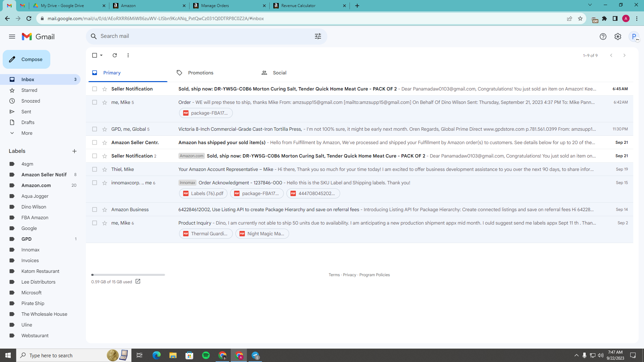The image size is (644, 362).
Task: Bookmark this page with star icon
Action: (x=580, y=18)
